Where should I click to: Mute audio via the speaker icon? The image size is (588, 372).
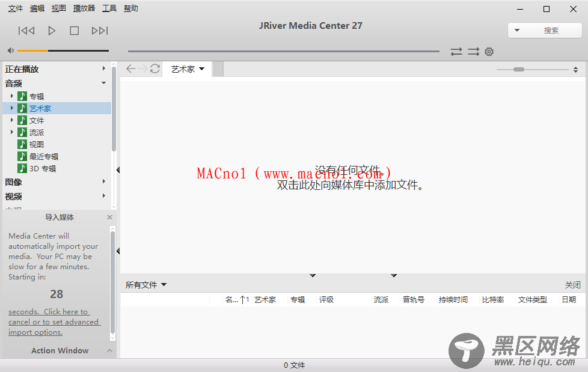point(10,50)
